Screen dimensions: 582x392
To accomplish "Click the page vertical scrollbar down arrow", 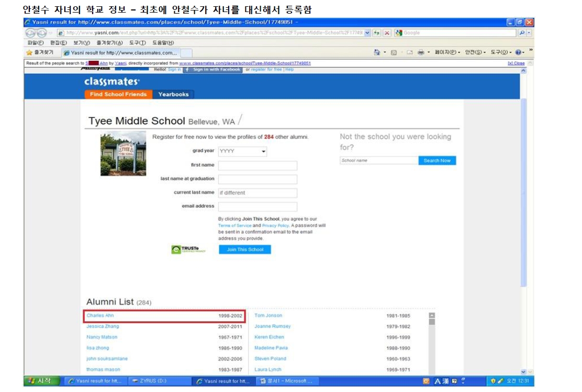I will tap(523, 372).
